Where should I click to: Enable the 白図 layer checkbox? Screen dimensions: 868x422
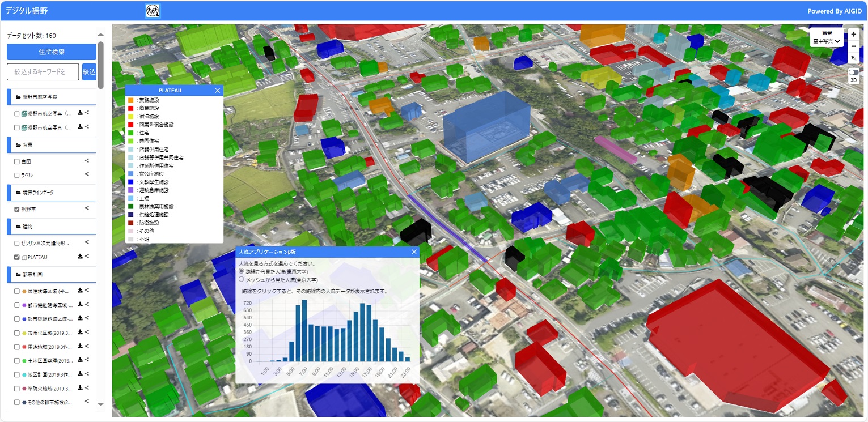[x=17, y=161]
